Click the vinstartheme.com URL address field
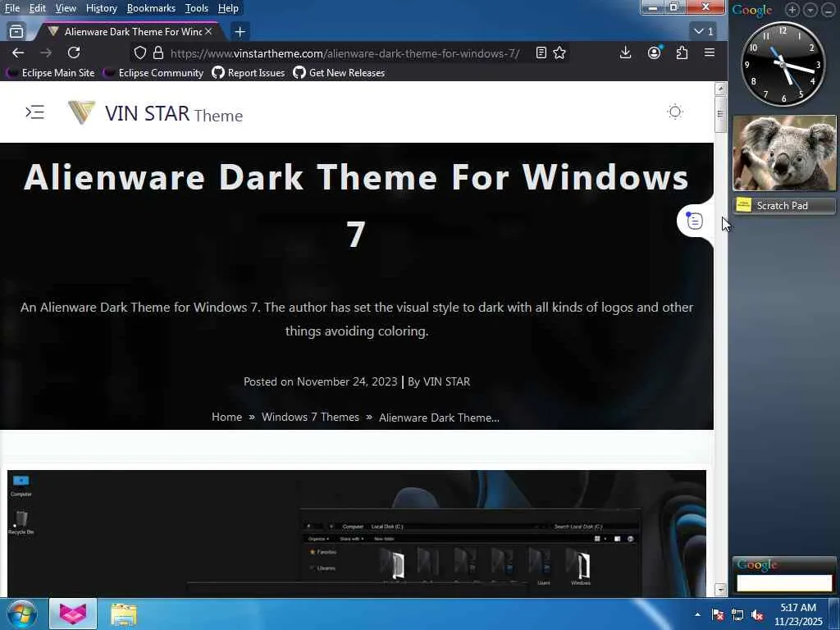This screenshot has width=840, height=630. tap(345, 53)
